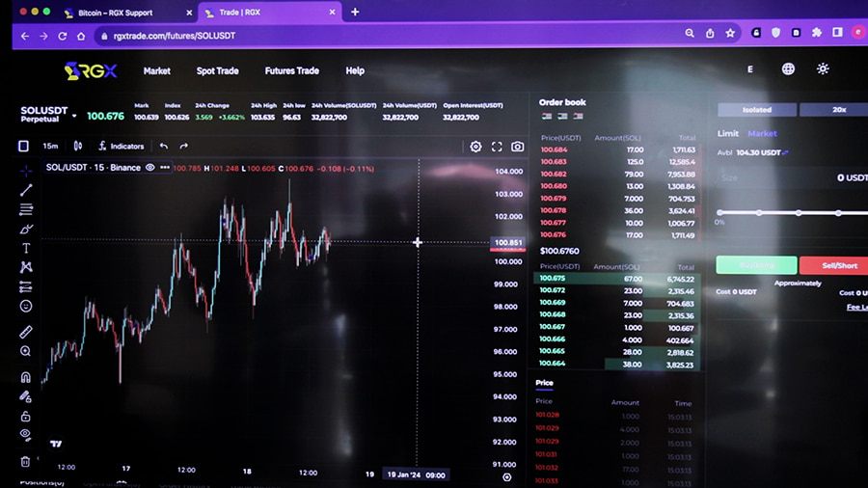
Task: Change the candlestick chart style
Action: (78, 146)
